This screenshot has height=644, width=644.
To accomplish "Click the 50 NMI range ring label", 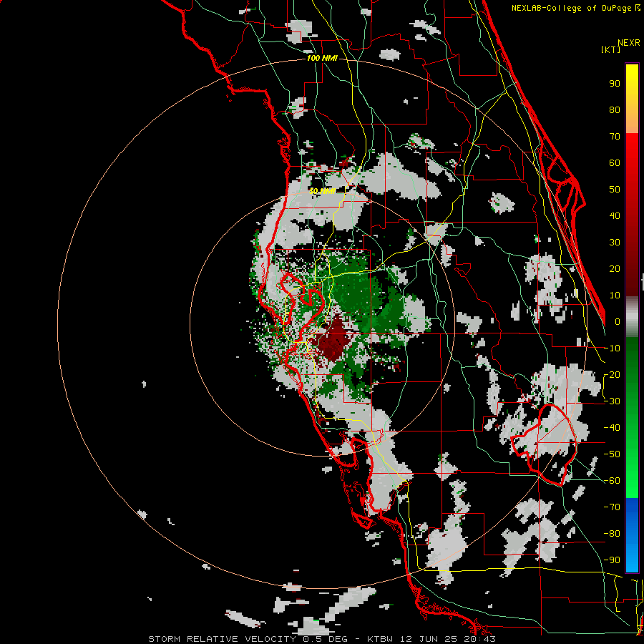I will coord(322,191).
